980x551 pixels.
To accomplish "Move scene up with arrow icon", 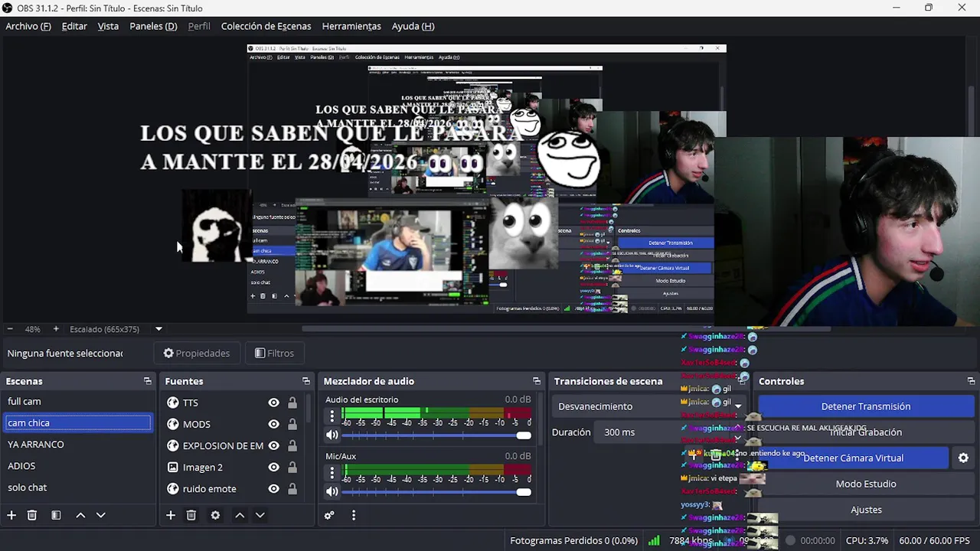I will coord(80,515).
